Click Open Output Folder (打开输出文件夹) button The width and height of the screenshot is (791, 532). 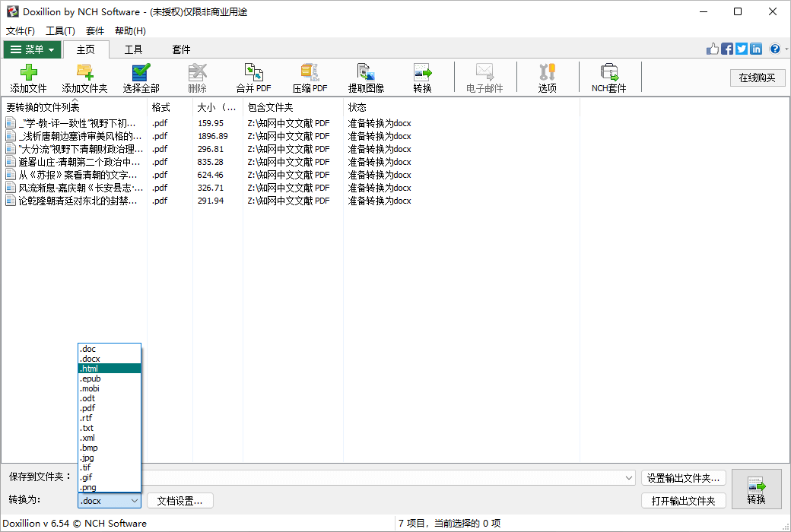coord(684,501)
